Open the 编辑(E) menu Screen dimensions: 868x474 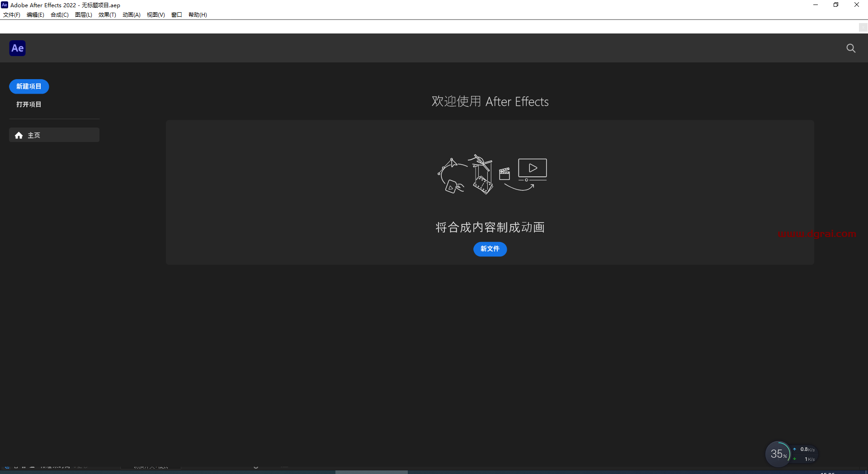point(35,14)
